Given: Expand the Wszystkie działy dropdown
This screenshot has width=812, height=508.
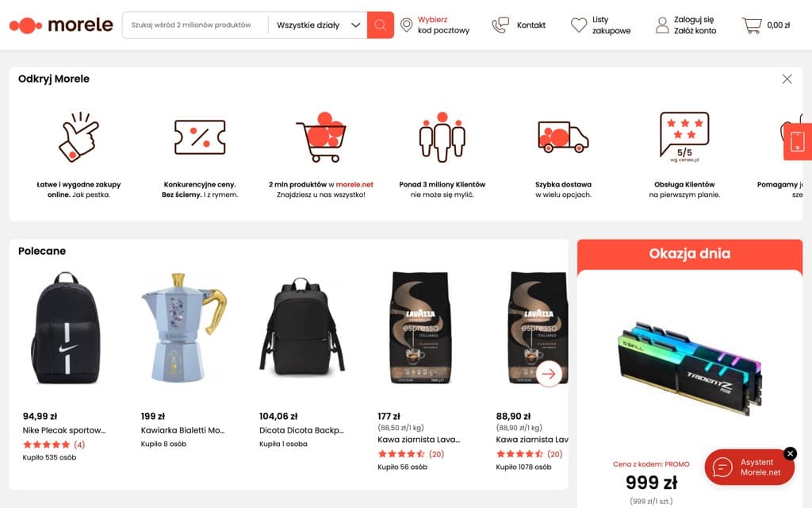Looking at the screenshot, I should coord(318,25).
